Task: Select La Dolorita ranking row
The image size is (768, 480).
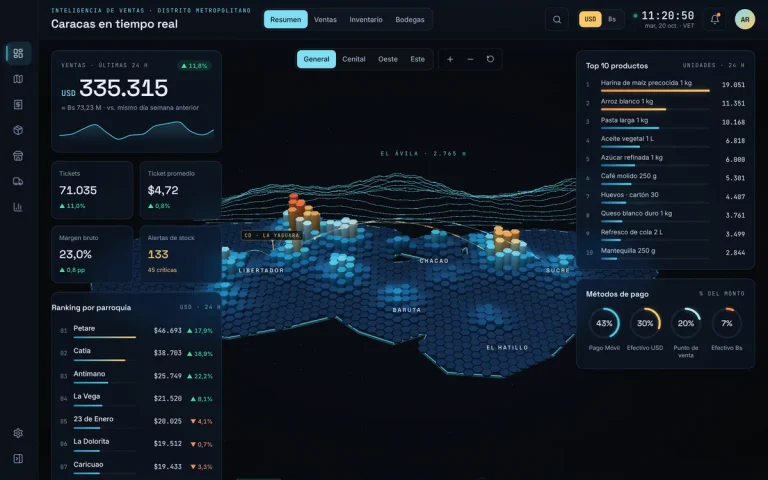Action: 137,443
